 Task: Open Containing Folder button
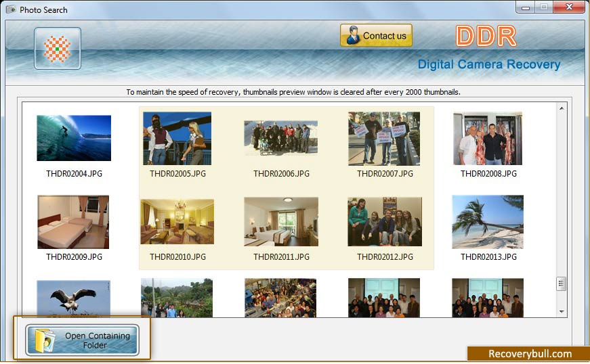[x=82, y=340]
